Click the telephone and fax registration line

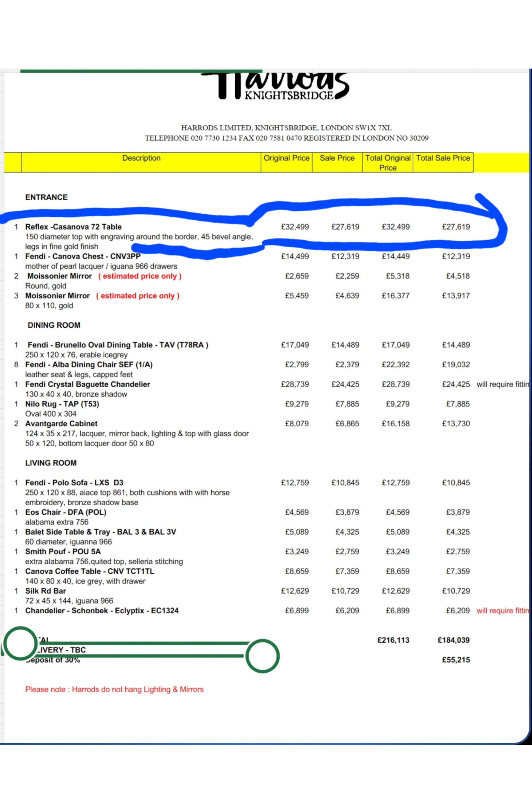[x=287, y=138]
